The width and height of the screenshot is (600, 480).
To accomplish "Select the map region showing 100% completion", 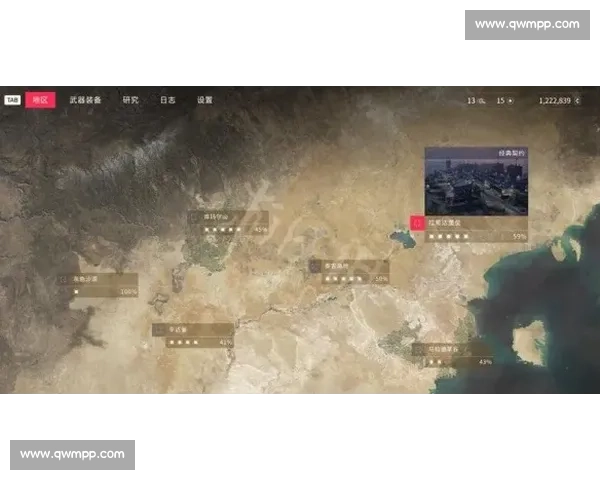I will 98,285.
